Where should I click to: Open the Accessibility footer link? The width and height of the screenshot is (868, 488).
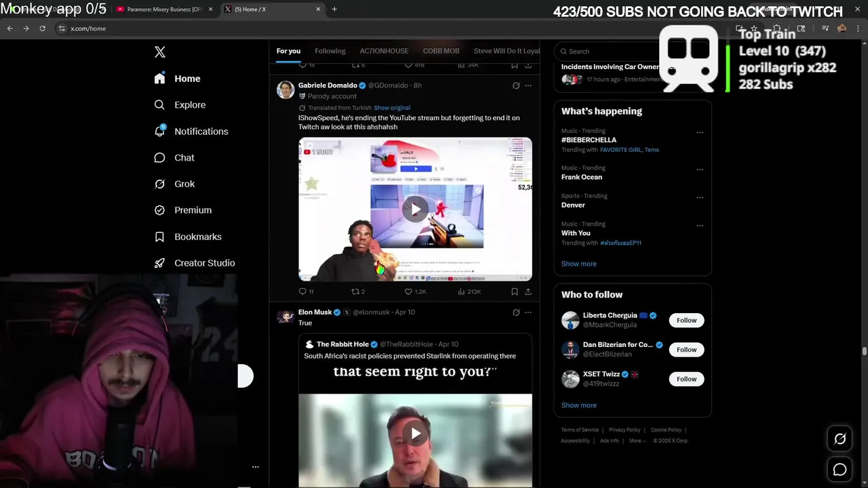pyautogui.click(x=575, y=441)
